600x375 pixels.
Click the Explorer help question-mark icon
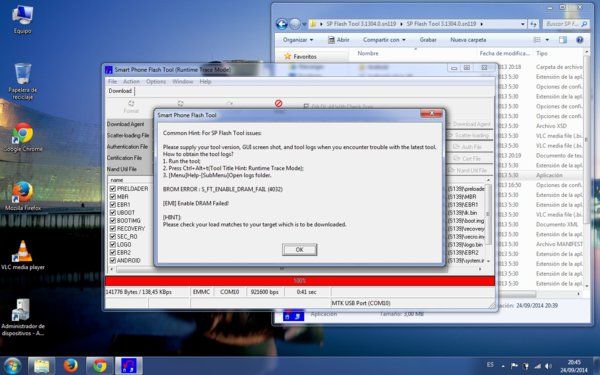(580, 40)
